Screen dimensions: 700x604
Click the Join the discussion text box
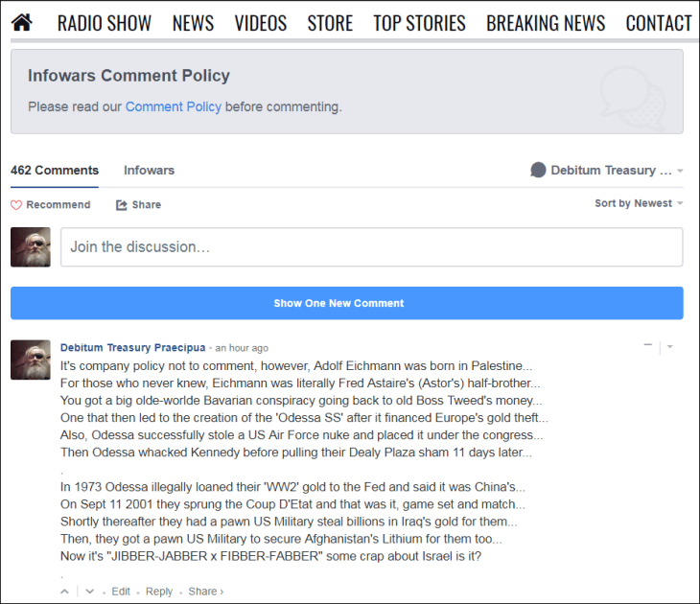pos(371,247)
